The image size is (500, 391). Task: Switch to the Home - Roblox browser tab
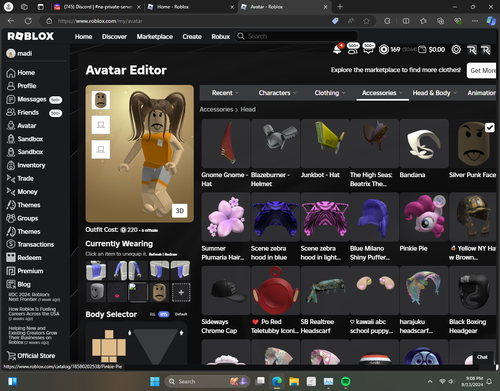pos(190,7)
